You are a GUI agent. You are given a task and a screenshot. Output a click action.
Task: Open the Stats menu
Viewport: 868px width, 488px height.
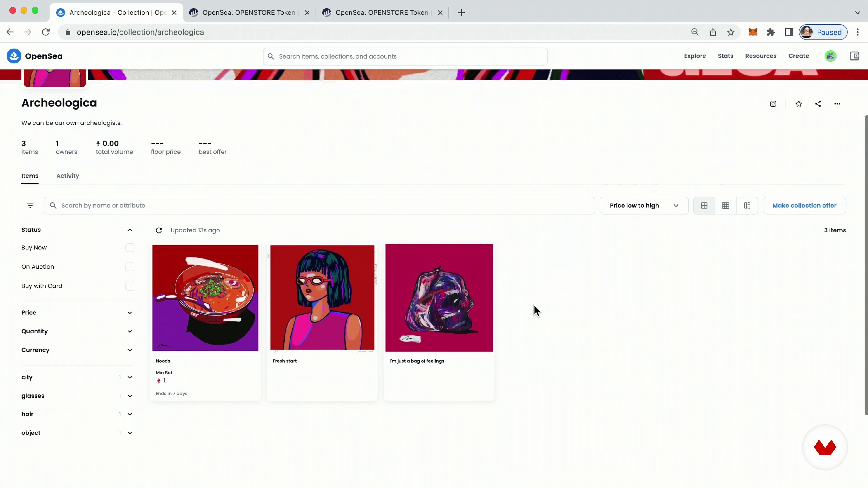(725, 56)
